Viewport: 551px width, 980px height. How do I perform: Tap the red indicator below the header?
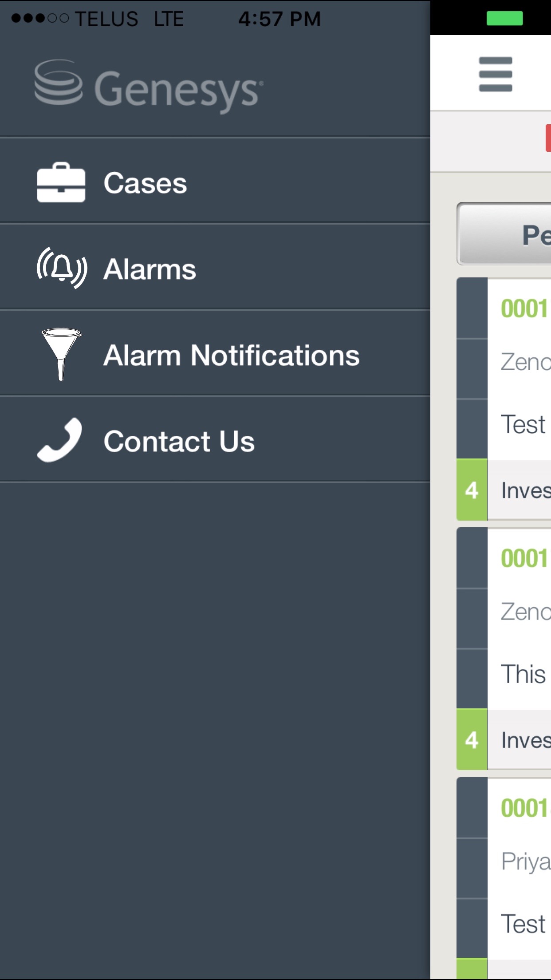[548, 138]
